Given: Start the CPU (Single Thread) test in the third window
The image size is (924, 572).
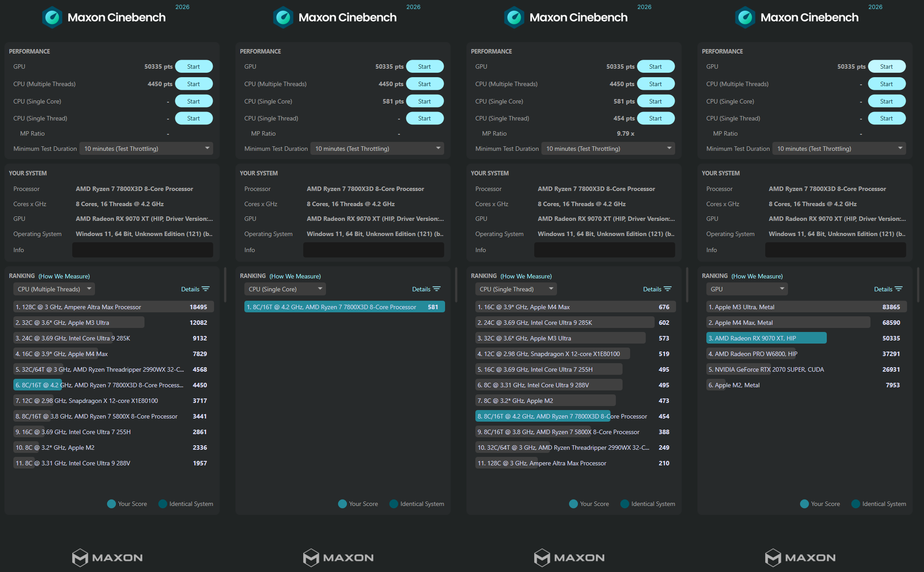Looking at the screenshot, I should (x=656, y=118).
